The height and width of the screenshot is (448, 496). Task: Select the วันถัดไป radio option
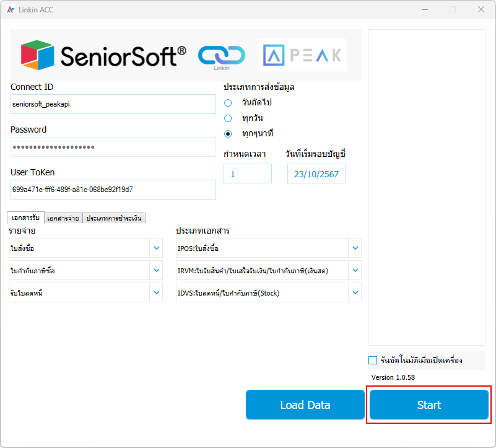[x=228, y=103]
